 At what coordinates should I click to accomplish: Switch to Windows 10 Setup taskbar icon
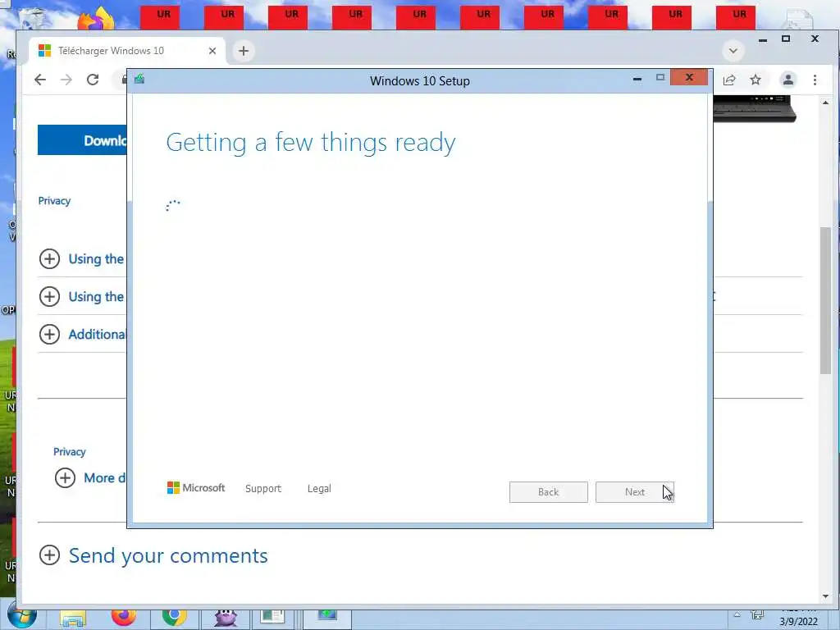pyautogui.click(x=326, y=617)
